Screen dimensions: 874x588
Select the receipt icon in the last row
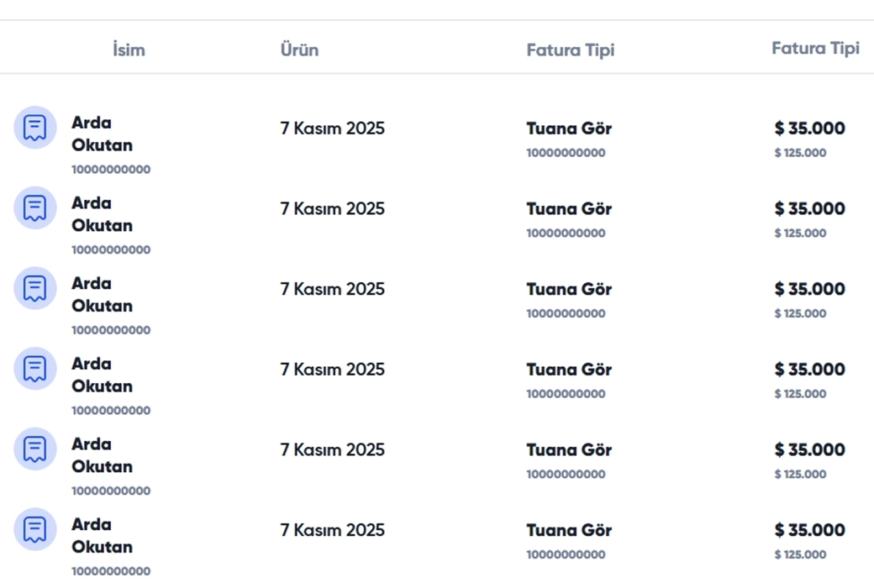coord(35,529)
